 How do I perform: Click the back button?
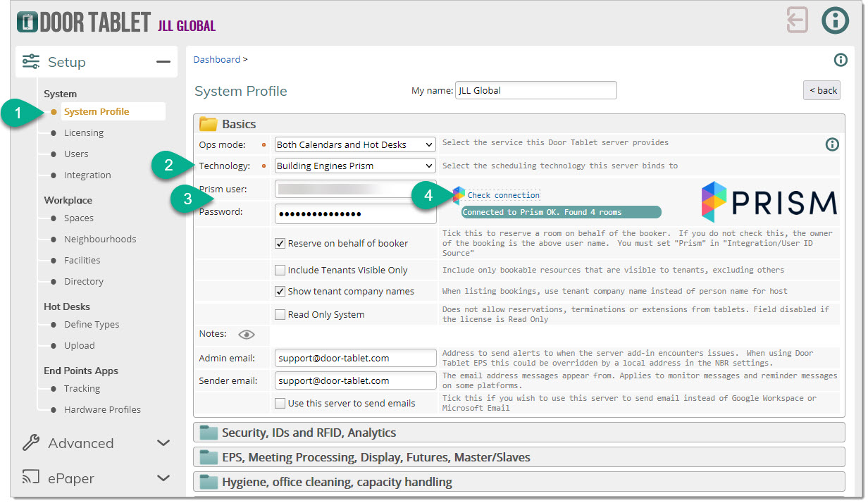point(822,90)
